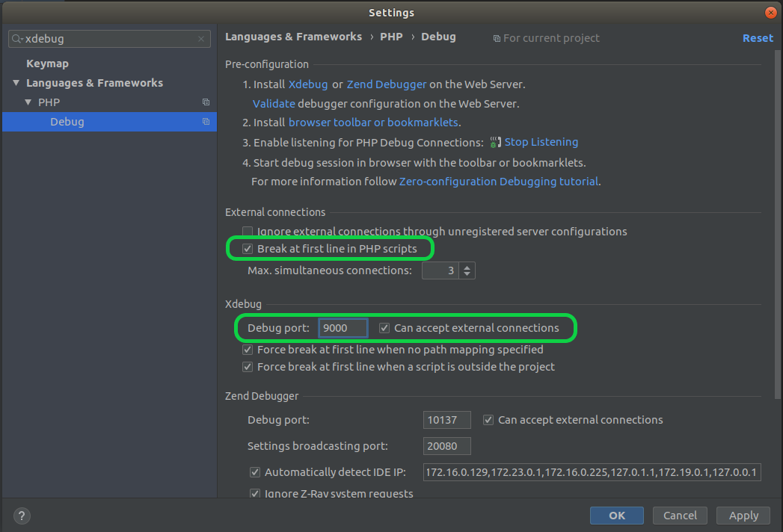Toggle Force break when script is outside project

point(248,367)
